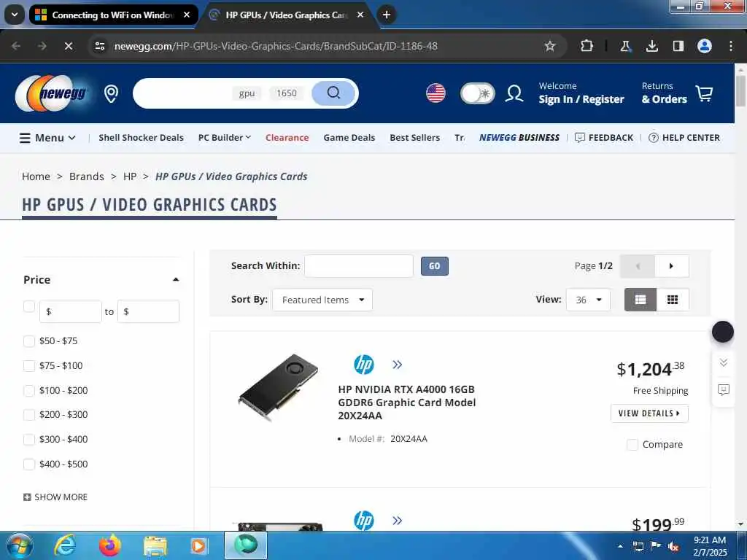
Task: Toggle the dark mode switch
Action: point(477,93)
